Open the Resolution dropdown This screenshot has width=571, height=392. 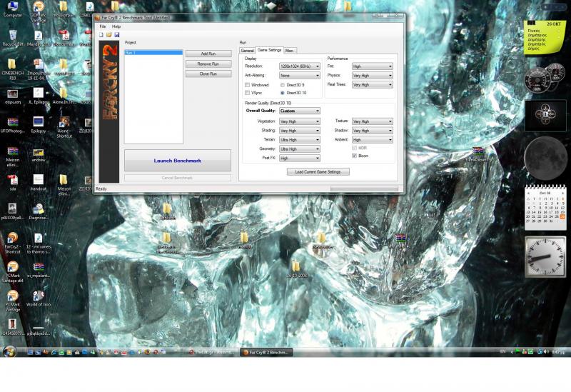click(299, 66)
